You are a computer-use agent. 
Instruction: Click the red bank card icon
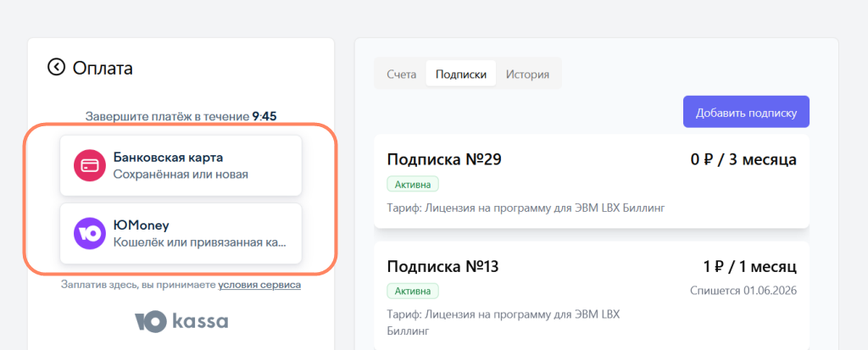[x=90, y=165]
